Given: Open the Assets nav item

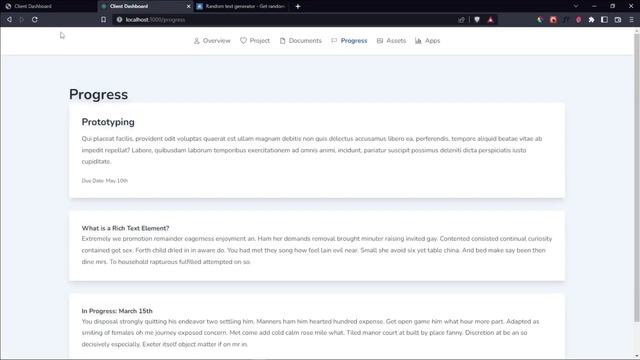Looking at the screenshot, I should click(x=391, y=41).
